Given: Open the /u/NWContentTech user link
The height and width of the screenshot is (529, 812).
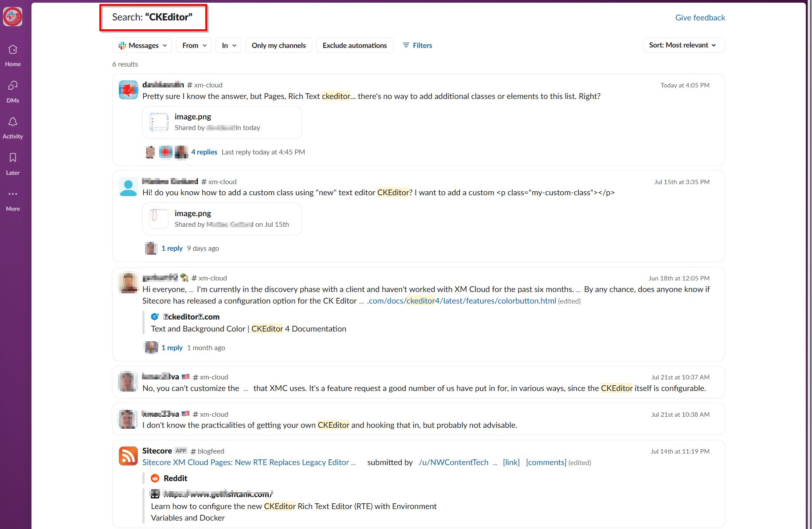Looking at the screenshot, I should pos(453,462).
